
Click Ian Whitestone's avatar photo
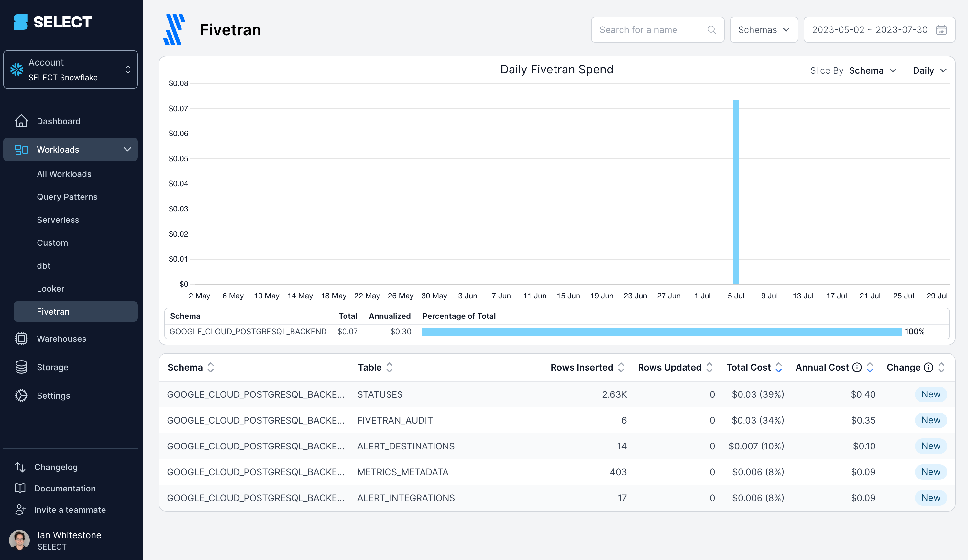(x=19, y=540)
